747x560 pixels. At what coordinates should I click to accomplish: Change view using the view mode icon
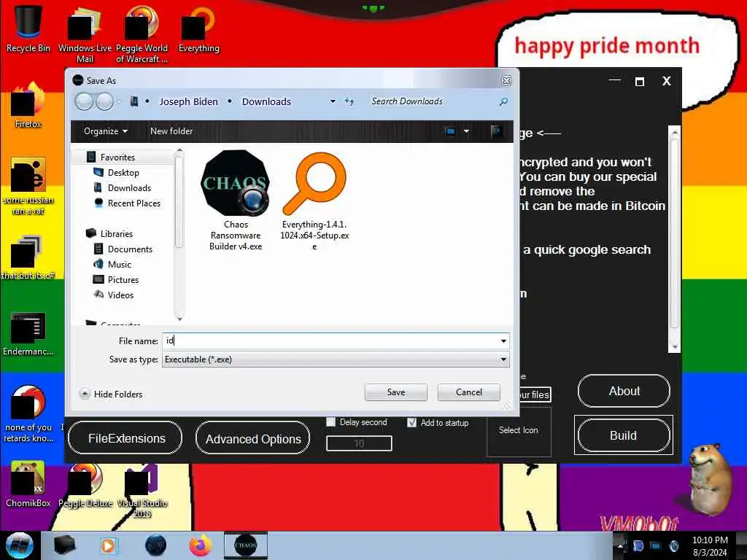pos(450,131)
